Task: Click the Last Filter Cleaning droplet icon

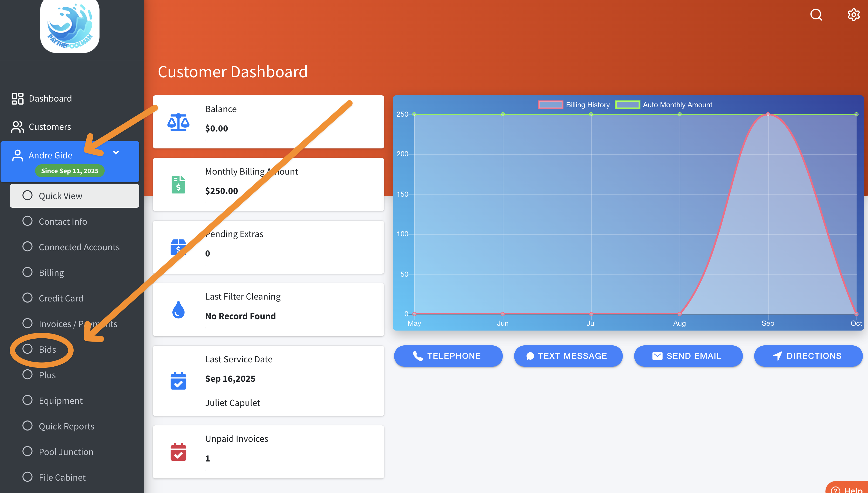Action: [178, 310]
